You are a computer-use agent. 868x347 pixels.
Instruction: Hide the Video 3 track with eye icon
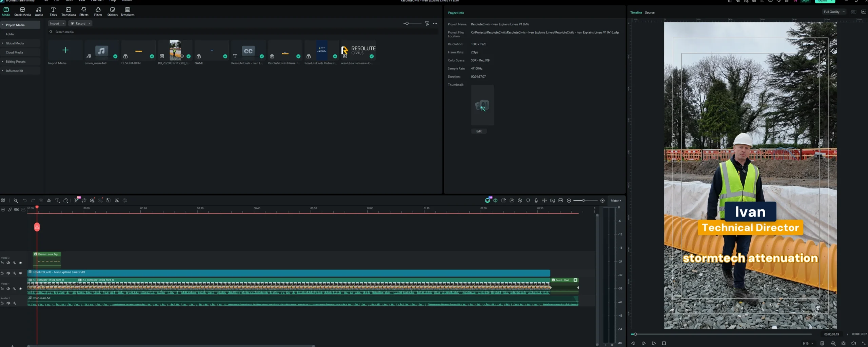(20, 263)
